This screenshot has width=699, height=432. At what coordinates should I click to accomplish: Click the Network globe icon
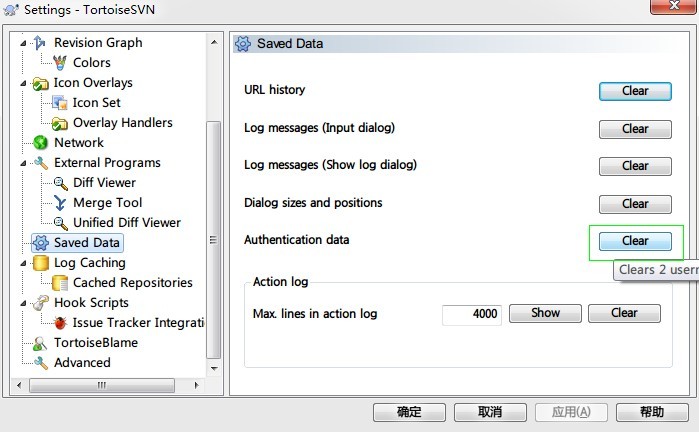[40, 143]
